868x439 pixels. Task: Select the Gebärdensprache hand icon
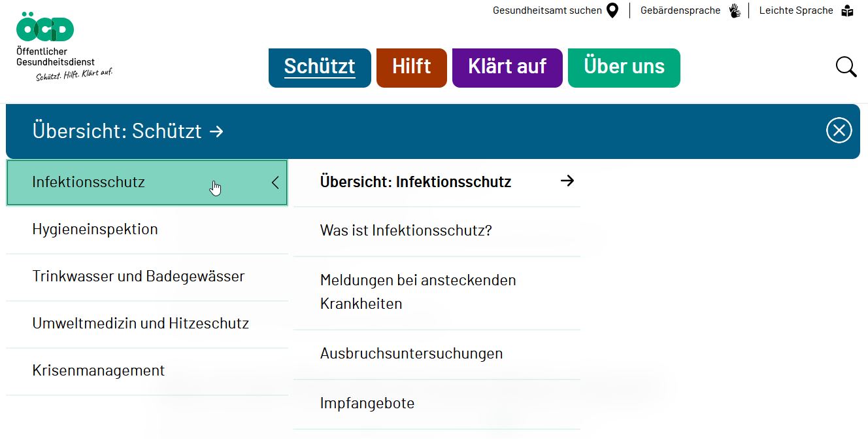(735, 10)
